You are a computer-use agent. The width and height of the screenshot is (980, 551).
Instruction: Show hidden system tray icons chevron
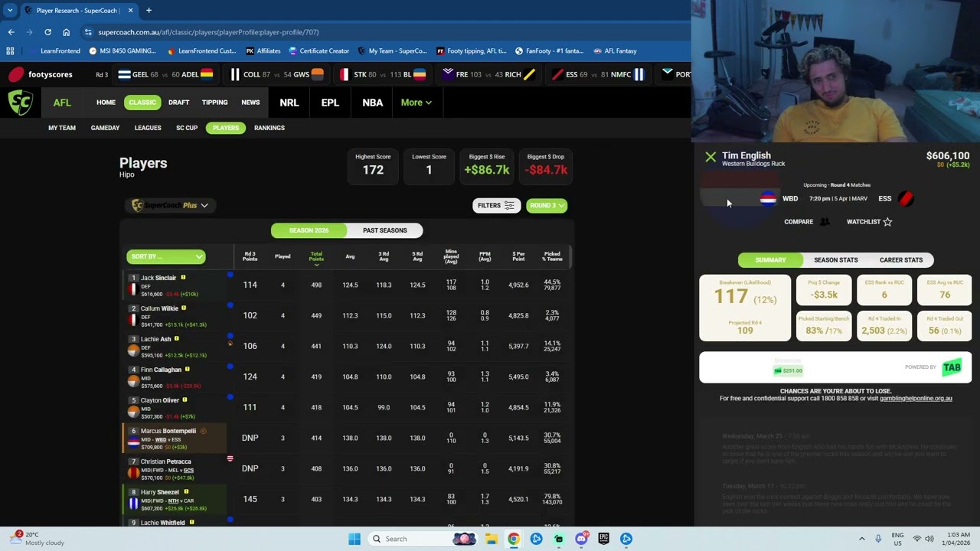point(861,539)
